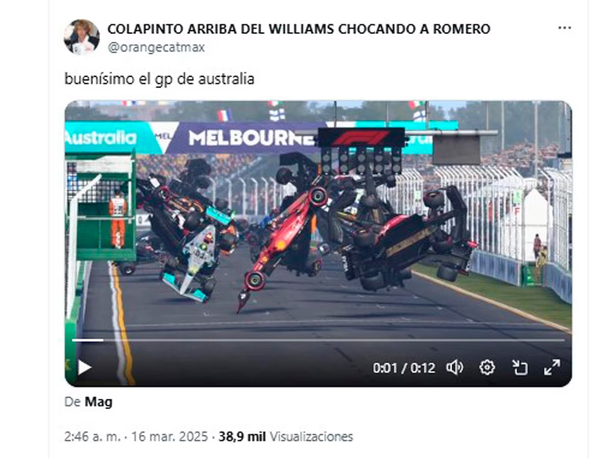The width and height of the screenshot is (610, 458).
Task: Click the end of the played progress segment
Action: click(103, 340)
